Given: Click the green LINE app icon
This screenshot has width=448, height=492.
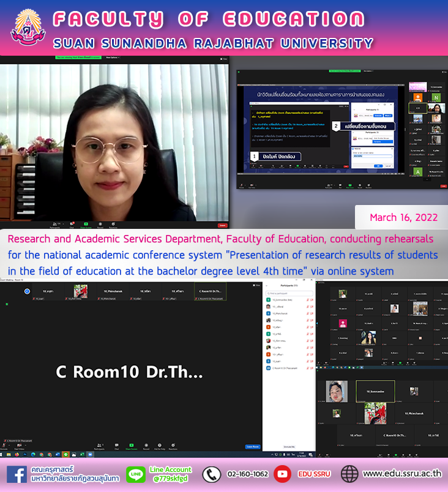Looking at the screenshot, I should [x=135, y=474].
